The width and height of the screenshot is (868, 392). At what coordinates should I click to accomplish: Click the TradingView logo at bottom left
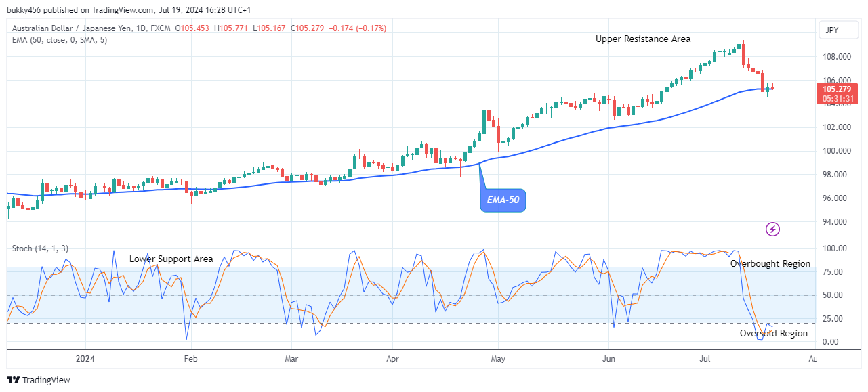[39, 380]
